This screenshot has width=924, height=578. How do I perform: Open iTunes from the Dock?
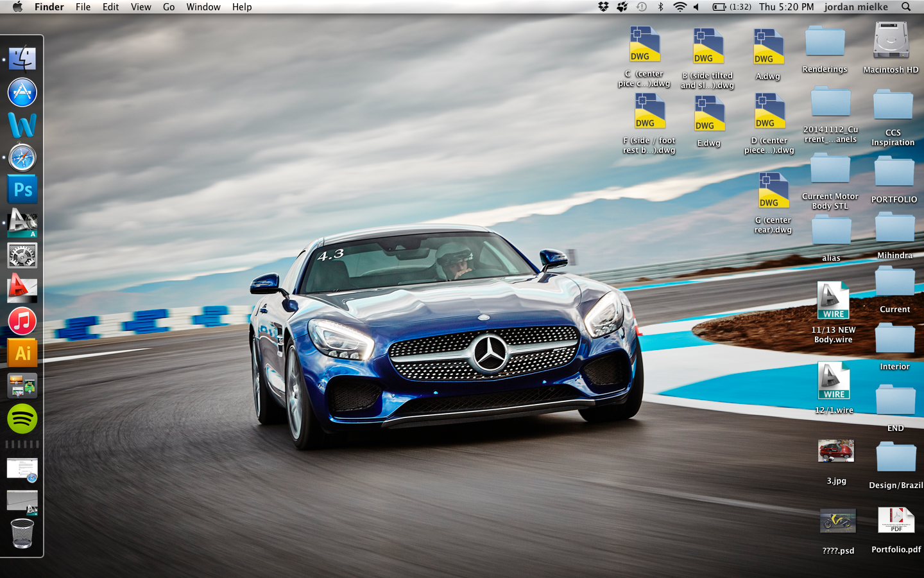pyautogui.click(x=22, y=321)
